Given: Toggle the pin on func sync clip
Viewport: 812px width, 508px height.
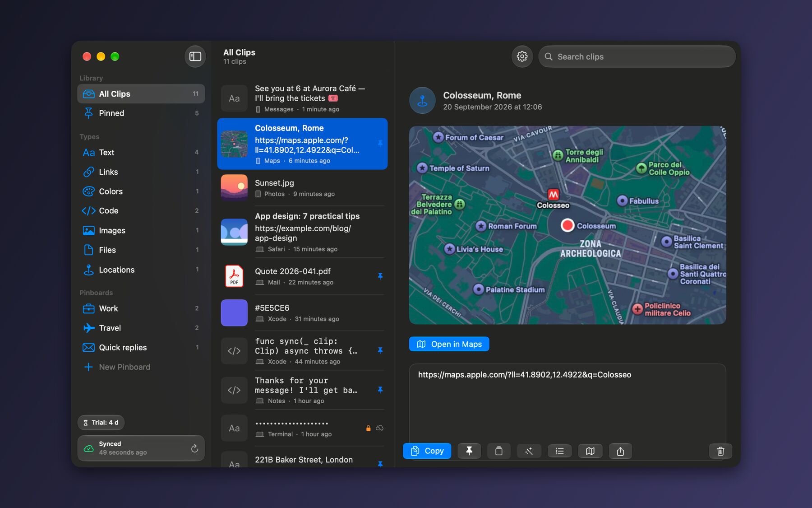Looking at the screenshot, I should point(380,351).
